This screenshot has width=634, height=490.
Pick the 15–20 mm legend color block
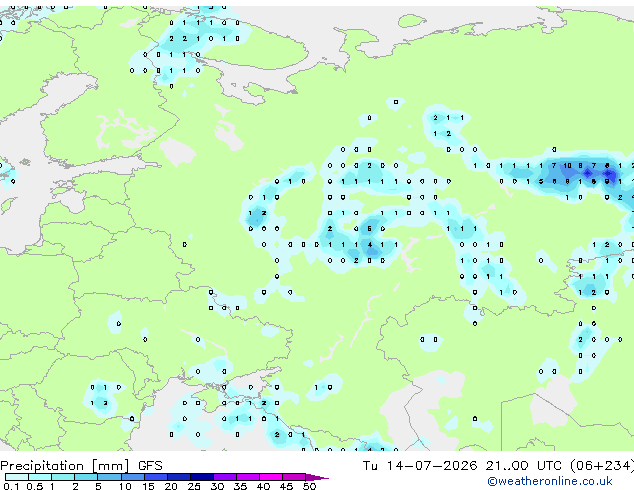tap(156, 477)
